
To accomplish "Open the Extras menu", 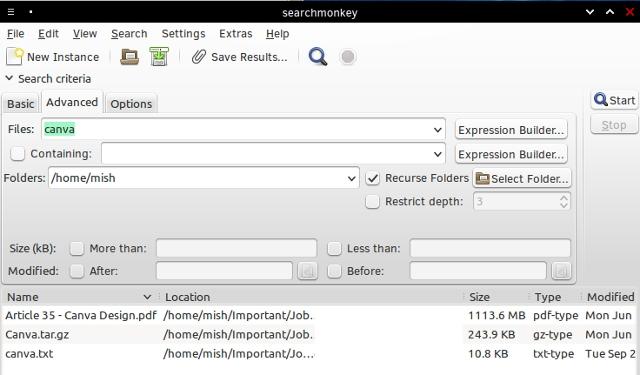I will point(236,33).
